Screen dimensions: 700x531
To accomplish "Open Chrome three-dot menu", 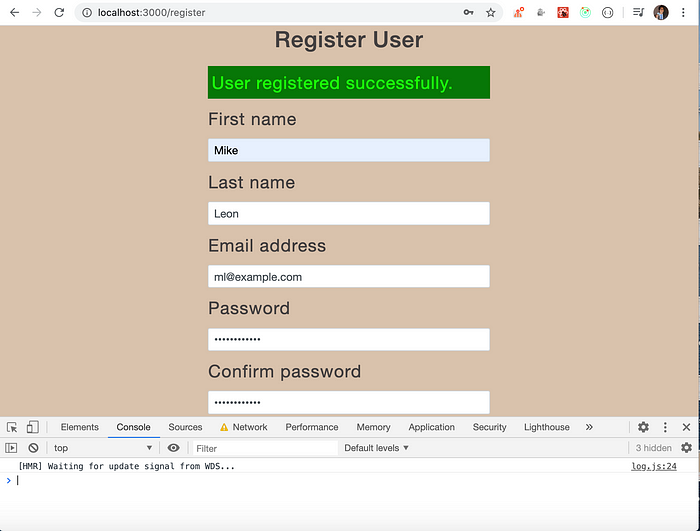I will pos(683,13).
